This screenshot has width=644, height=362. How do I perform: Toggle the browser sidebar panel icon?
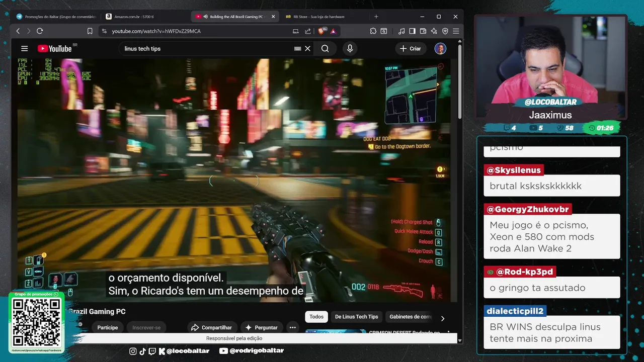point(412,31)
